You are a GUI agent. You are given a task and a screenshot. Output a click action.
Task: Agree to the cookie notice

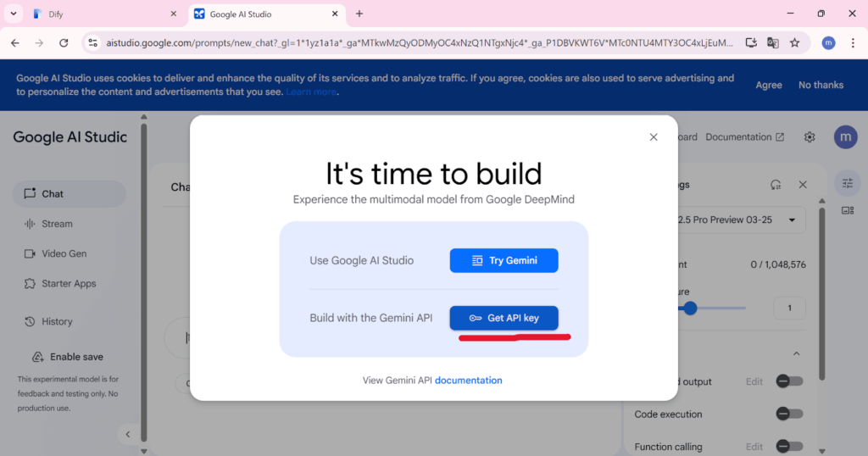(768, 85)
